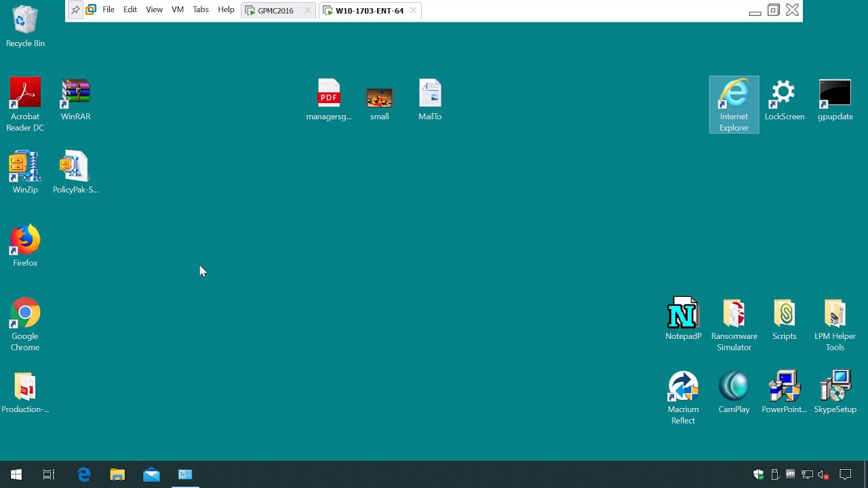Select the WinRAR desktop shortcut
868x488 pixels.
(75, 100)
